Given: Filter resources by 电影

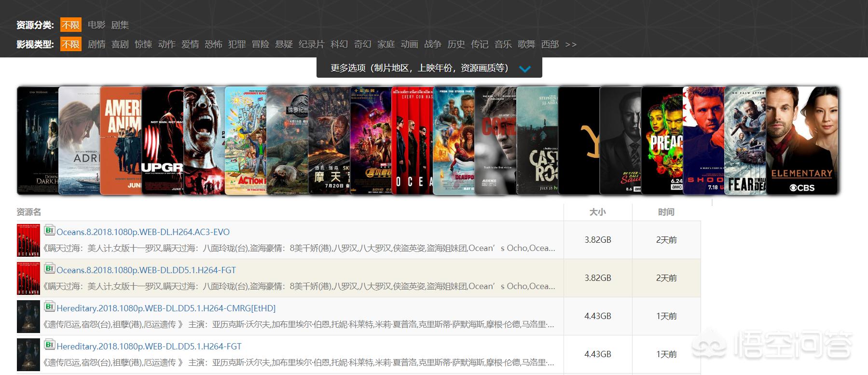Looking at the screenshot, I should [x=96, y=25].
